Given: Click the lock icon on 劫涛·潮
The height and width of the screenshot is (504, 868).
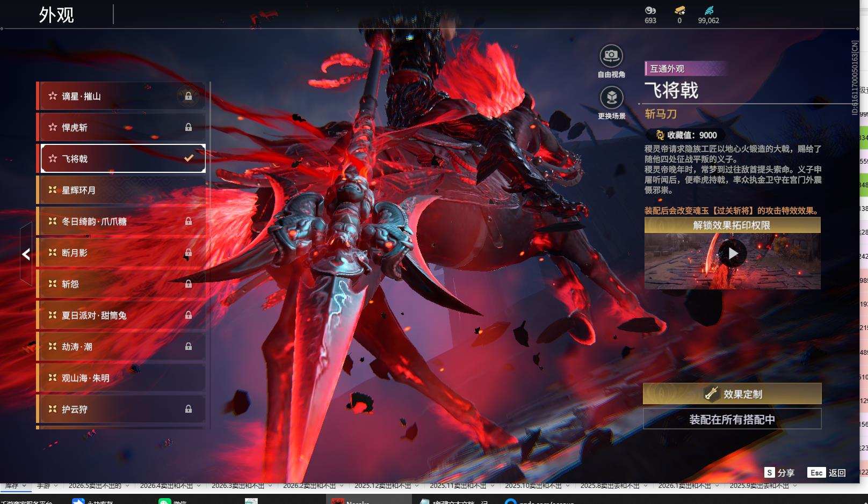Looking at the screenshot, I should click(x=189, y=347).
